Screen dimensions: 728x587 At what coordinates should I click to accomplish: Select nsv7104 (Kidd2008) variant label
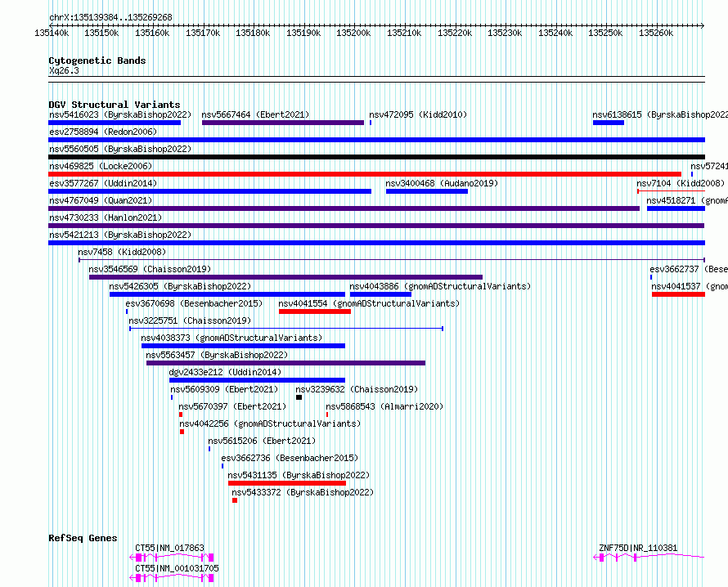(681, 183)
